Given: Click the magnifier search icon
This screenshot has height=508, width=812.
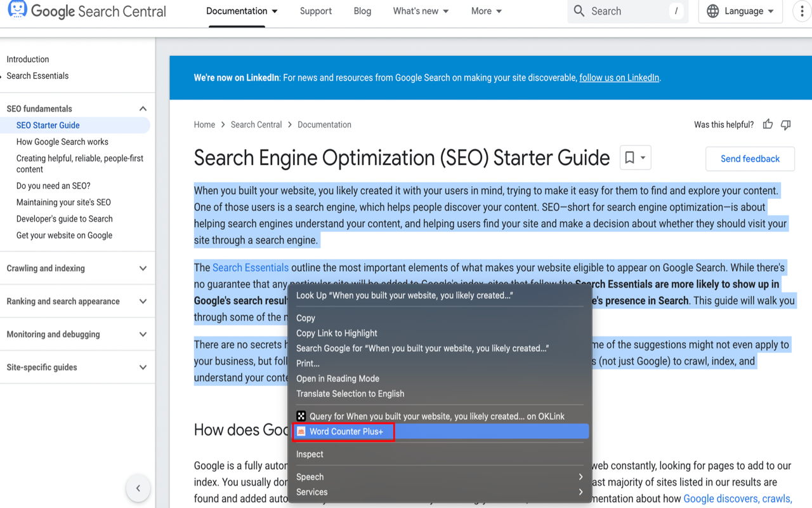Looking at the screenshot, I should point(579,11).
